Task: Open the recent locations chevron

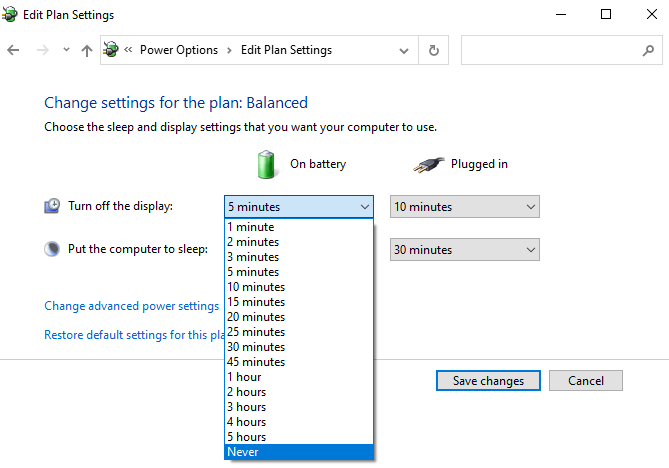Action: pos(66,50)
